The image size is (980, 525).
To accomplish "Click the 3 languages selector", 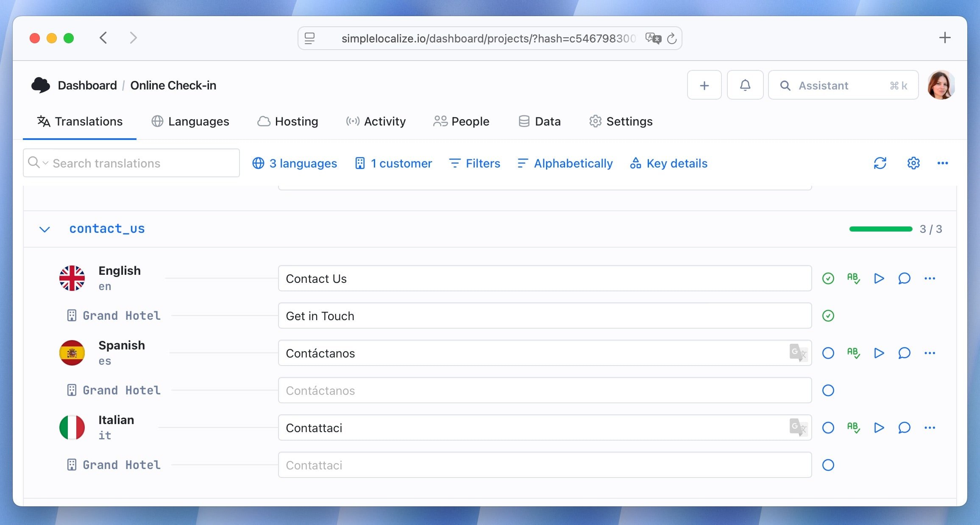I will coord(294,163).
